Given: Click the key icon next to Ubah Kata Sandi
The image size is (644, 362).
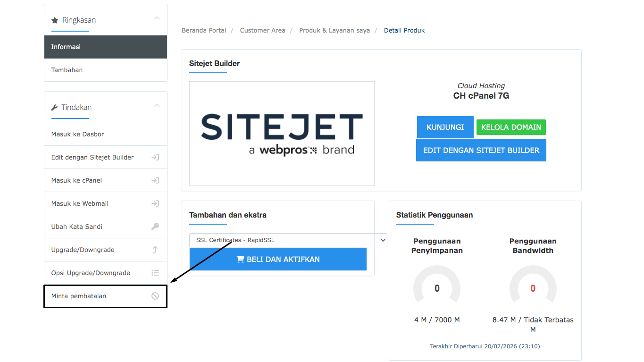Looking at the screenshot, I should pos(155,227).
